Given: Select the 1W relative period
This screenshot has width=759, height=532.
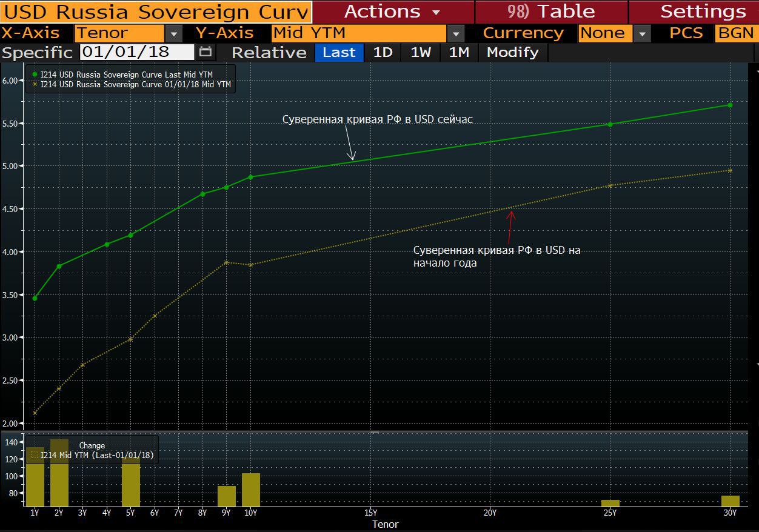Looking at the screenshot, I should click(x=421, y=53).
